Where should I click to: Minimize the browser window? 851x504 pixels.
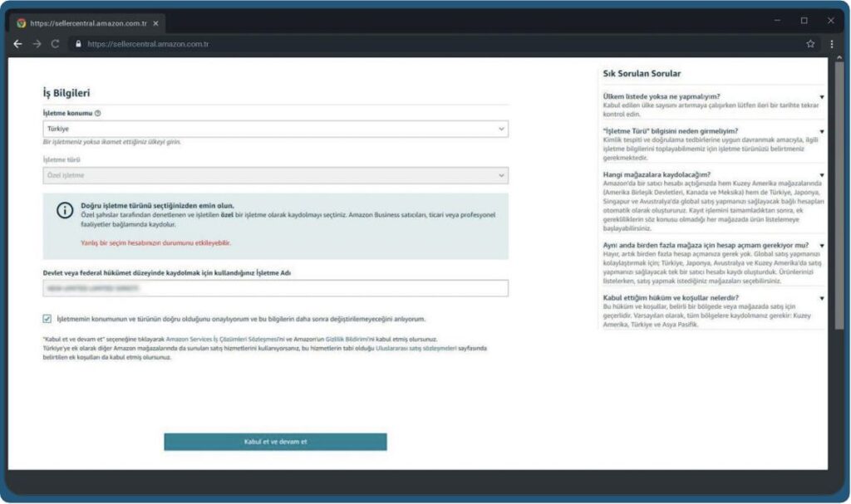coord(777,21)
